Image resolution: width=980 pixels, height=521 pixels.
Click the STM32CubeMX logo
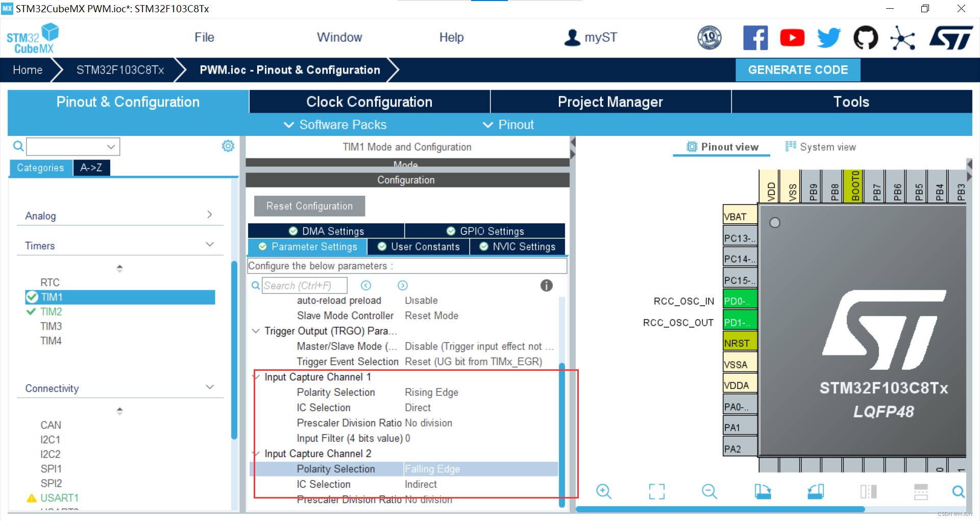coord(33,38)
